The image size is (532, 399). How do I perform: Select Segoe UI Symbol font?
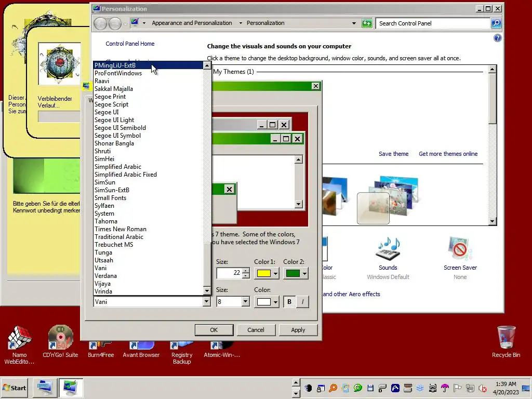(x=149, y=136)
